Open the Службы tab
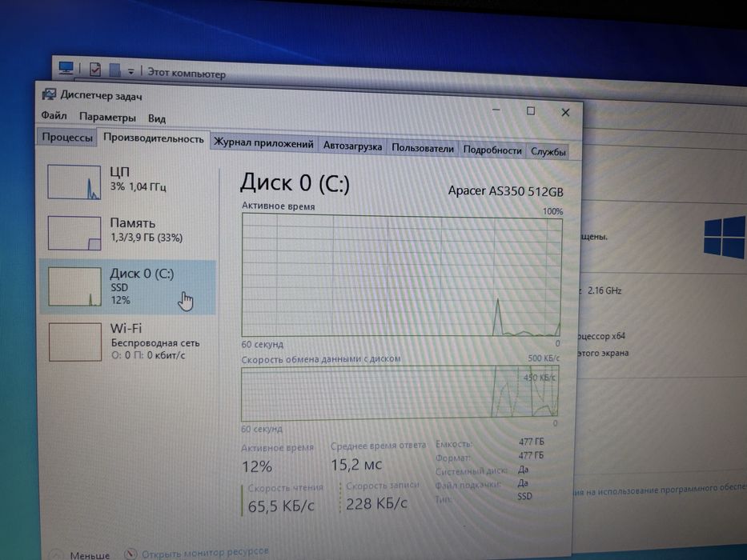 pos(548,152)
